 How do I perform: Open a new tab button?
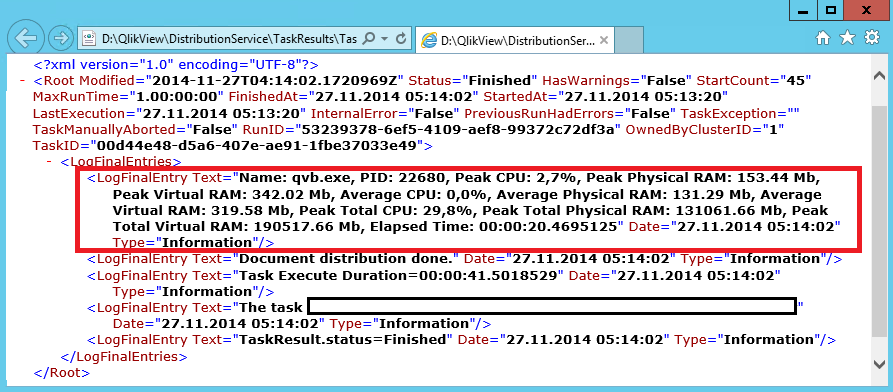pyautogui.click(x=629, y=40)
